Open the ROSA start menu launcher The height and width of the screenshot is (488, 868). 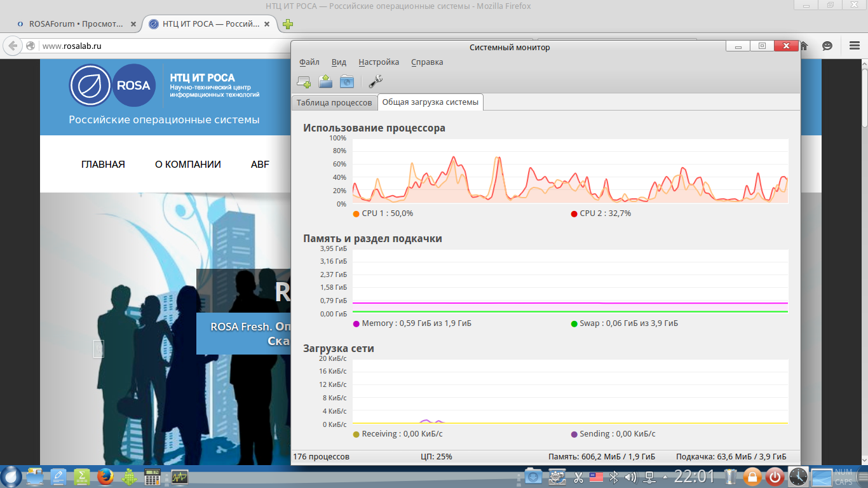pos(11,477)
